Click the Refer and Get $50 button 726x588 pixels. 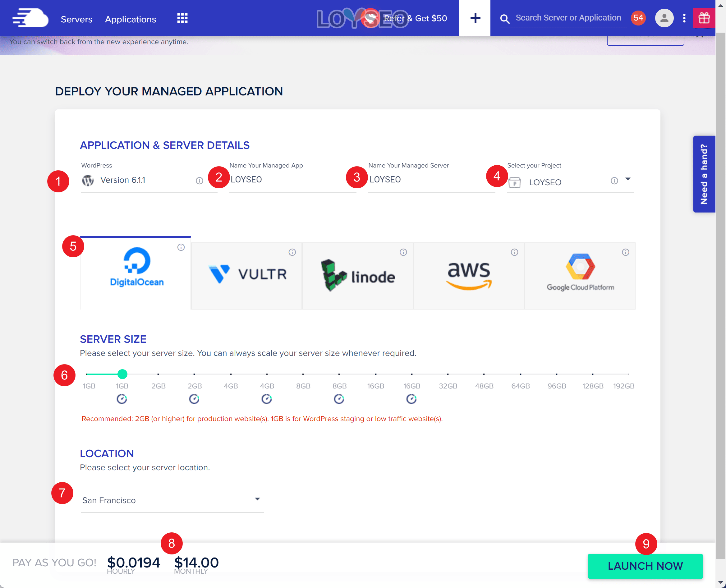(416, 18)
